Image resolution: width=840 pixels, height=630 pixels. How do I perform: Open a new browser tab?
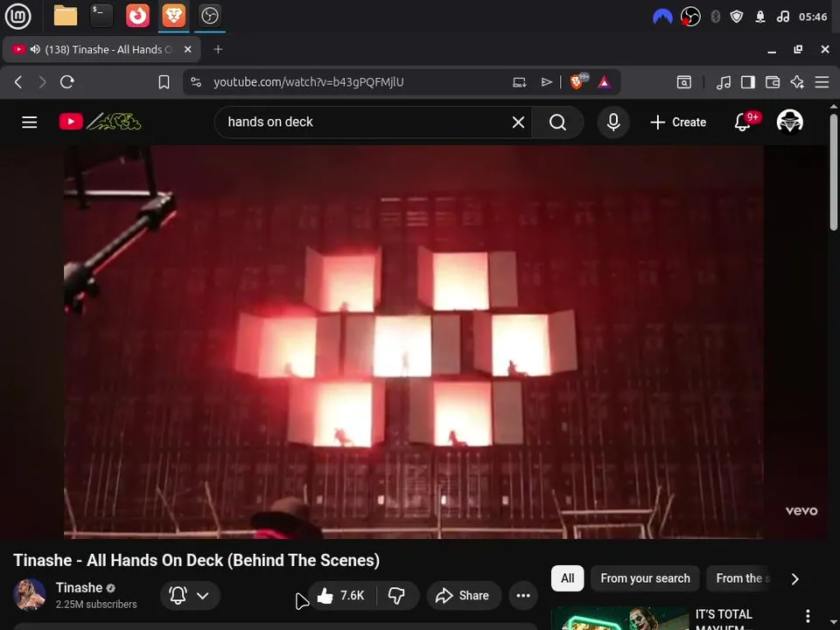click(218, 49)
